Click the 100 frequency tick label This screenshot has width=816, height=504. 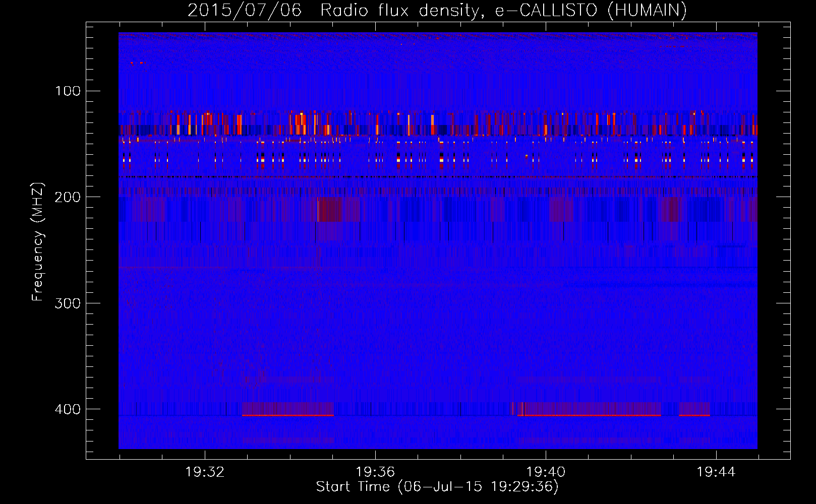coord(68,91)
